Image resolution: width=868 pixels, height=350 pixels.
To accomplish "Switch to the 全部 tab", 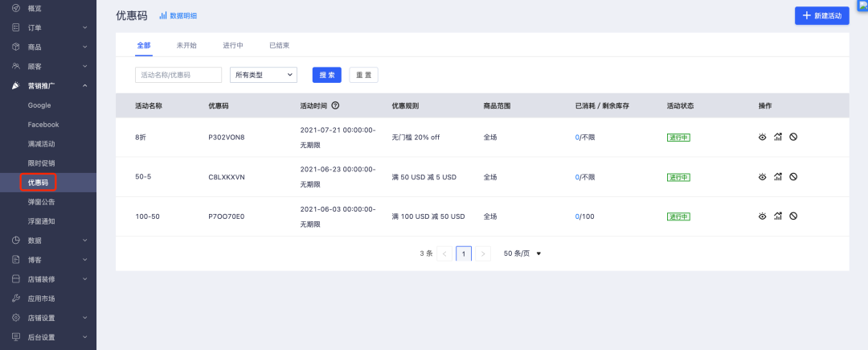I will [143, 45].
